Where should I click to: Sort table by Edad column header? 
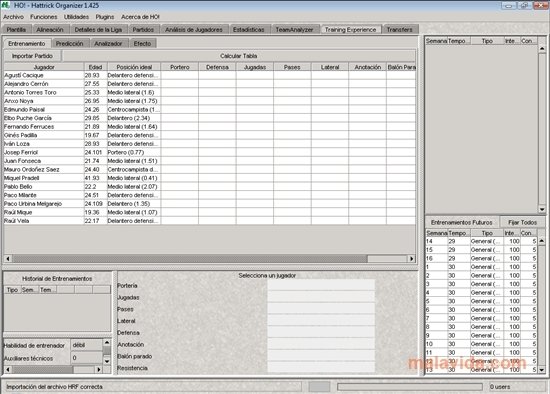95,67
